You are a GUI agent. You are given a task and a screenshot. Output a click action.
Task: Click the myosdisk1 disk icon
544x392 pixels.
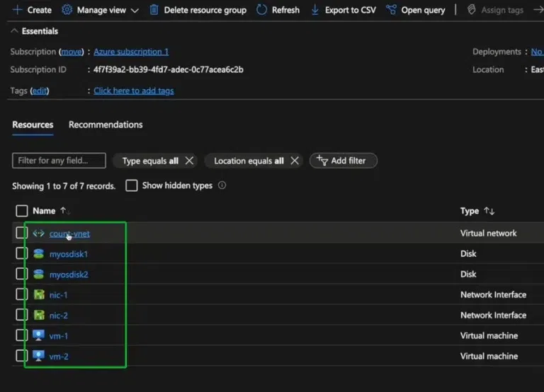(x=38, y=254)
